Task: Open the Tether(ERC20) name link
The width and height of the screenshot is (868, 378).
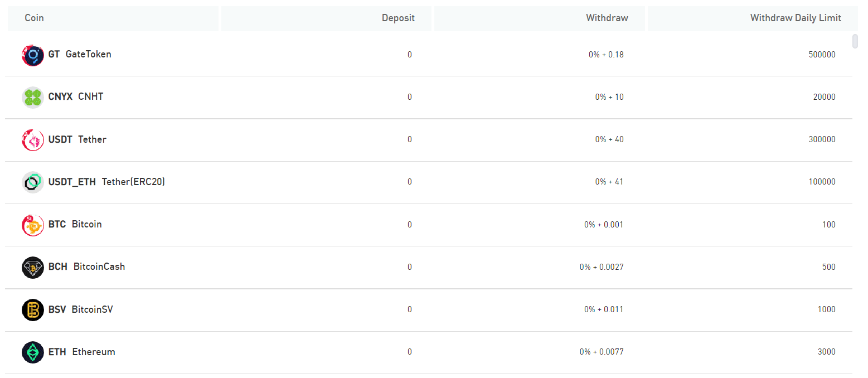Action: [x=133, y=182]
